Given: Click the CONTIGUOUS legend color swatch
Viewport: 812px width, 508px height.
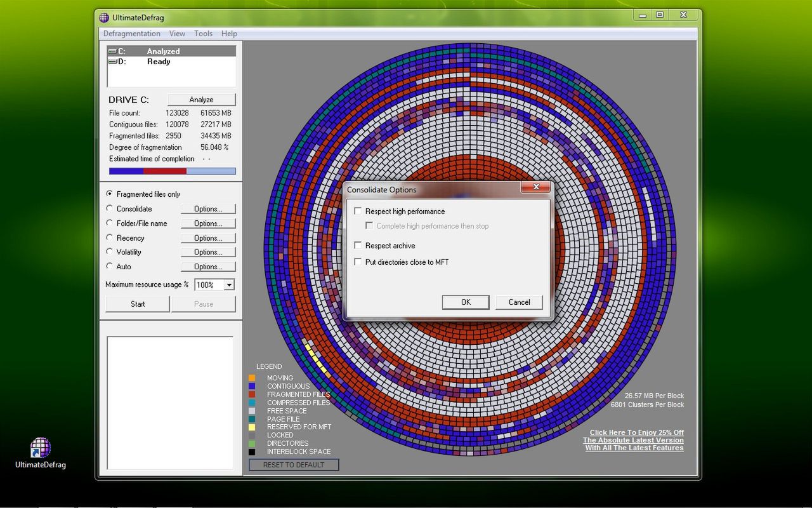Looking at the screenshot, I should (252, 386).
